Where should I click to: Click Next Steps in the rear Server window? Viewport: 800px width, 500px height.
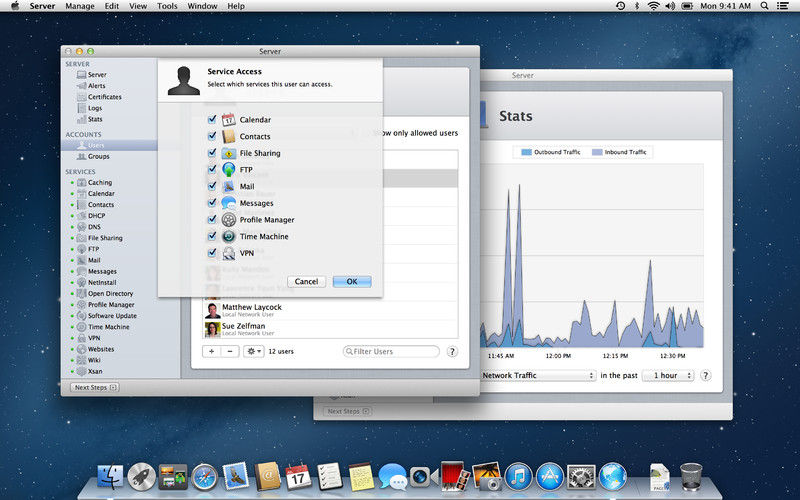347,411
